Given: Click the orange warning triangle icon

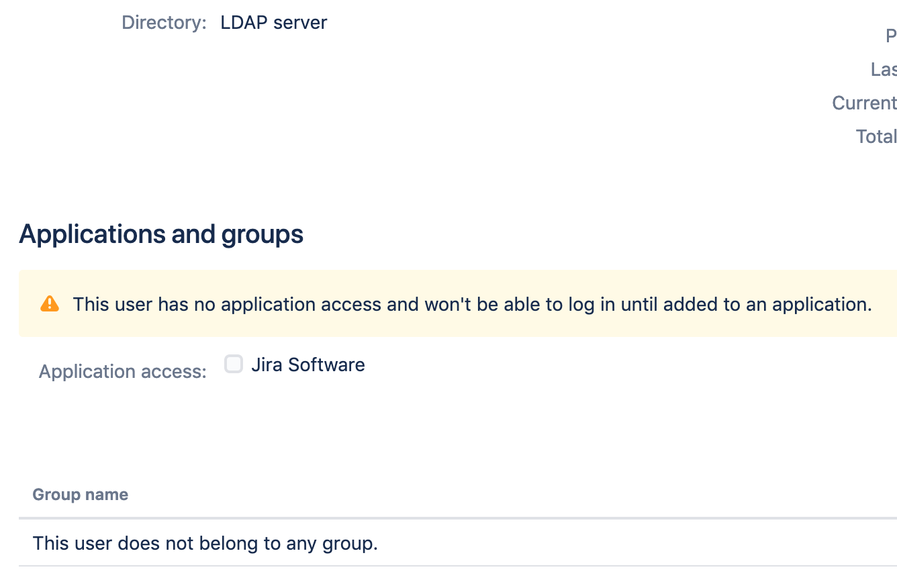Looking at the screenshot, I should coord(50,304).
